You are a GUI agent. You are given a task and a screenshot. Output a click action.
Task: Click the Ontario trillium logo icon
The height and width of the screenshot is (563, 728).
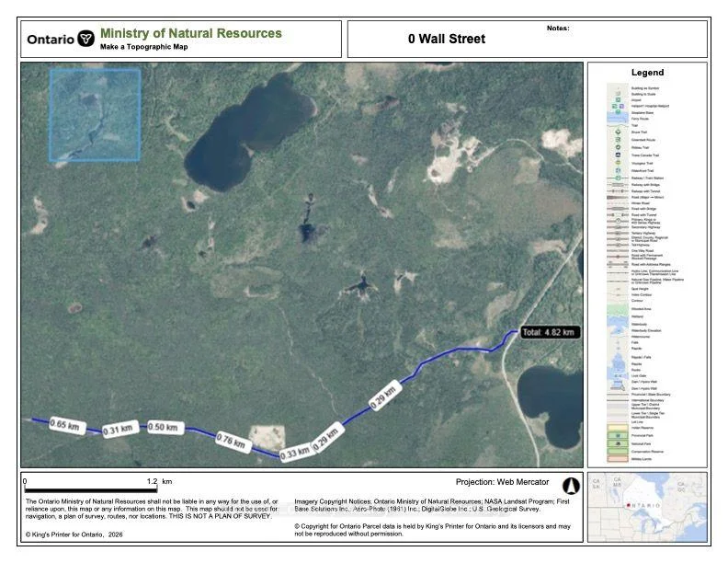85,38
